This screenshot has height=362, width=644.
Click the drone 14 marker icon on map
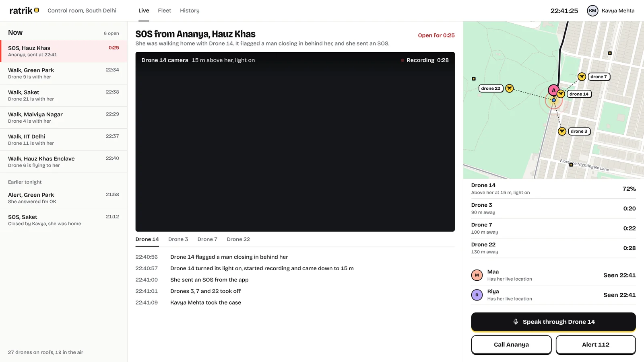click(561, 94)
